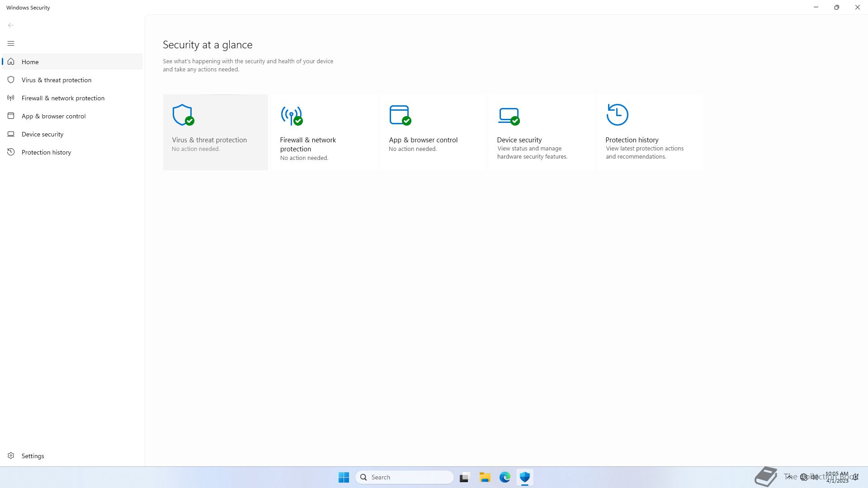Open Protection history in sidebar
Screen dimensions: 868x488
(x=72, y=152)
